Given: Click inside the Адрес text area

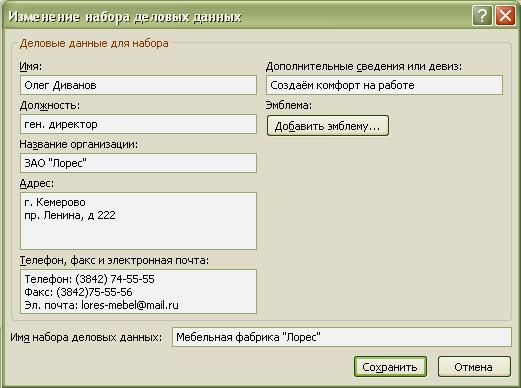Looking at the screenshot, I should click(138, 221).
